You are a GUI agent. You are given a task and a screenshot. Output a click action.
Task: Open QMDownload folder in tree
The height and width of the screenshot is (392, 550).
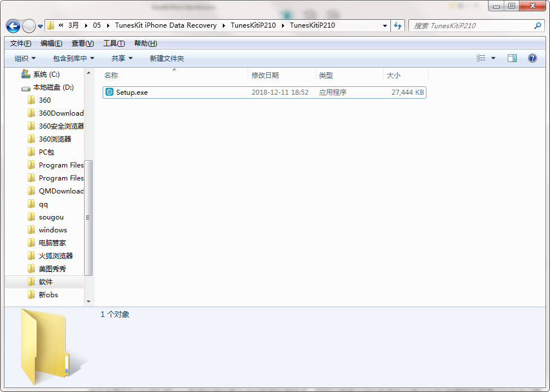61,191
